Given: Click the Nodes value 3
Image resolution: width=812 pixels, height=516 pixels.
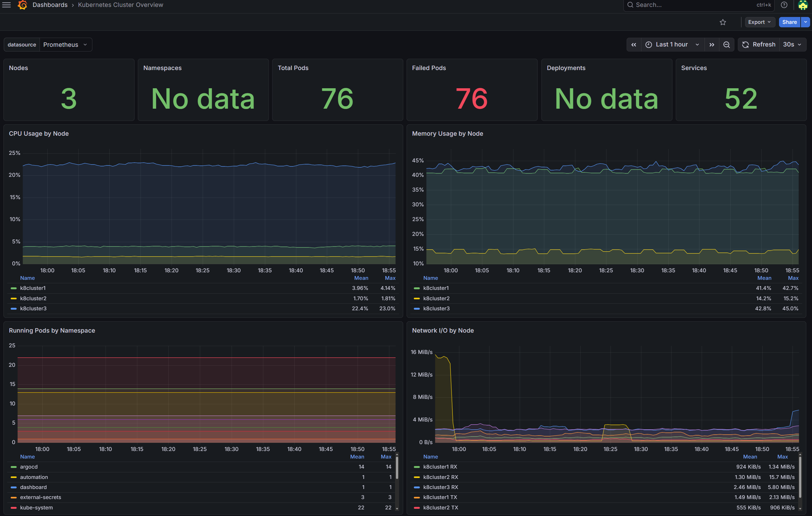Looking at the screenshot, I should [69, 98].
